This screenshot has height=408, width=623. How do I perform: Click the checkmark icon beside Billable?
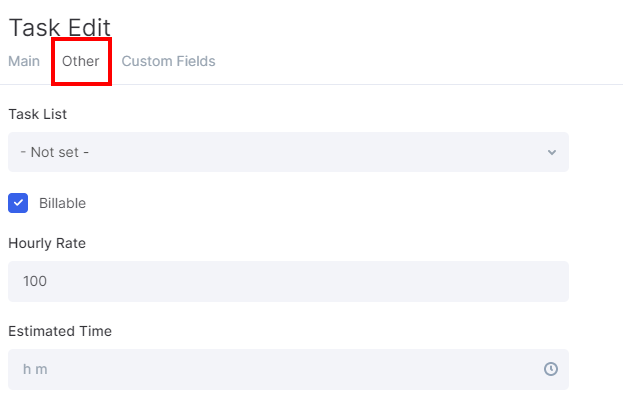(18, 203)
